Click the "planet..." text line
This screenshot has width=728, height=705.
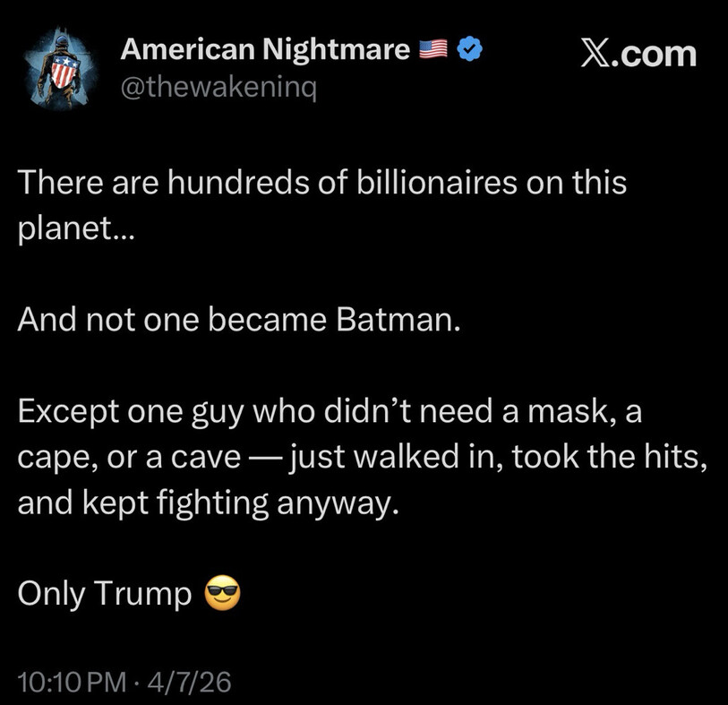[73, 229]
